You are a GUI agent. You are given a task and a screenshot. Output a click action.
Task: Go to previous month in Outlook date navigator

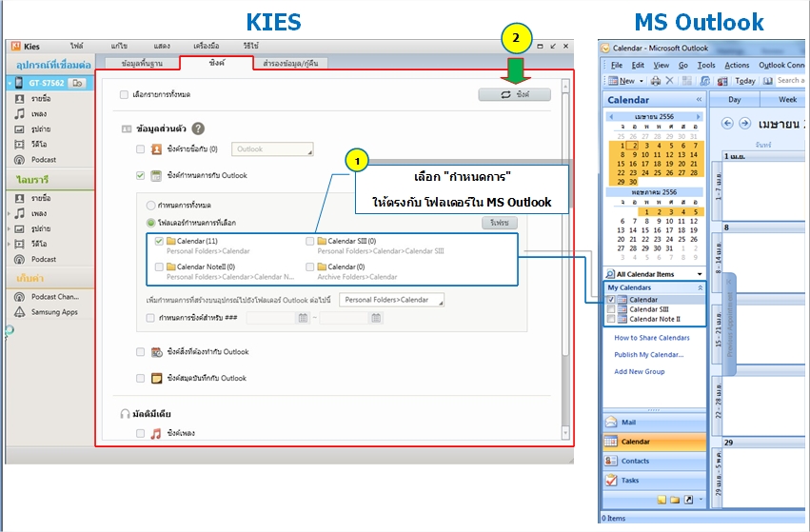point(611,117)
